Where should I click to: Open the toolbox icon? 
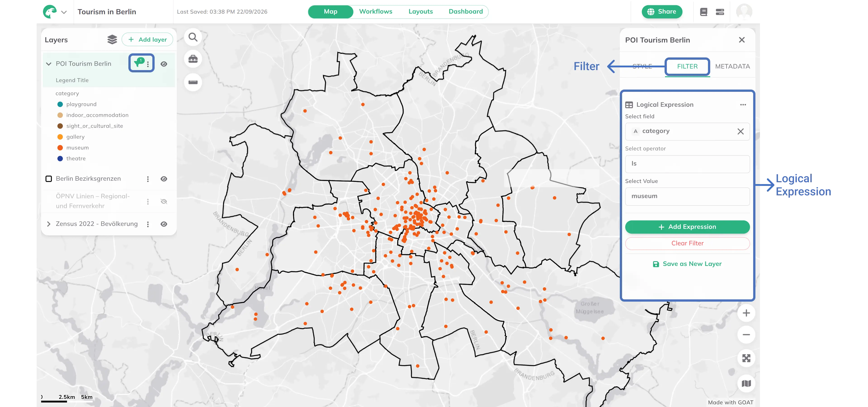(x=193, y=59)
